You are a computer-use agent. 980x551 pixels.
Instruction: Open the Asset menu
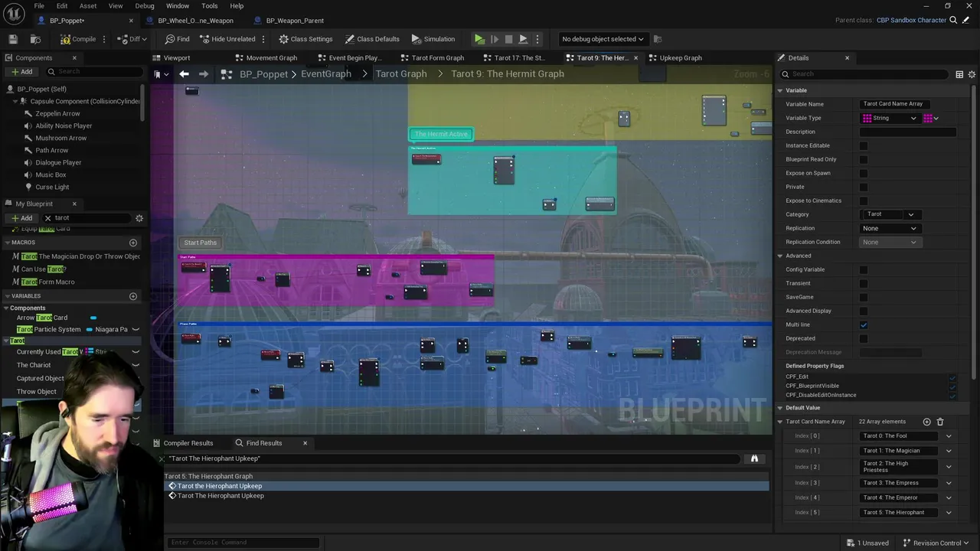pos(88,6)
